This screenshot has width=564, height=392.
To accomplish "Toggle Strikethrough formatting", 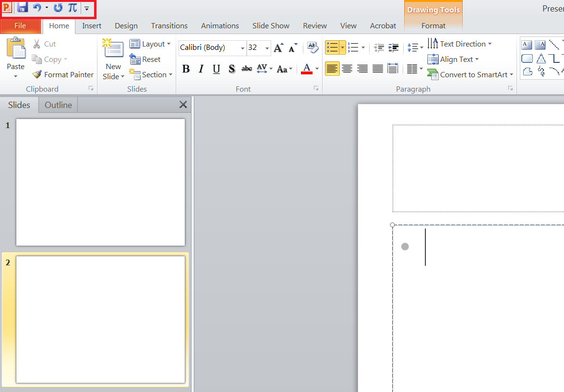I will 247,69.
